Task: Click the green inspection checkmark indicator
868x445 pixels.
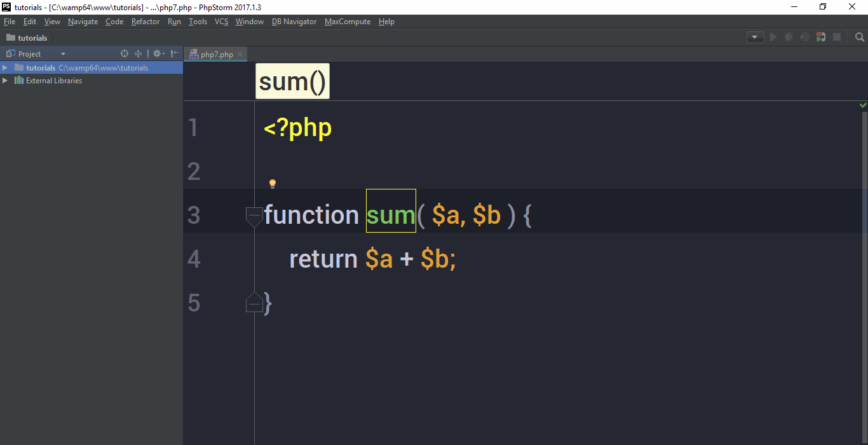Action: (863, 105)
